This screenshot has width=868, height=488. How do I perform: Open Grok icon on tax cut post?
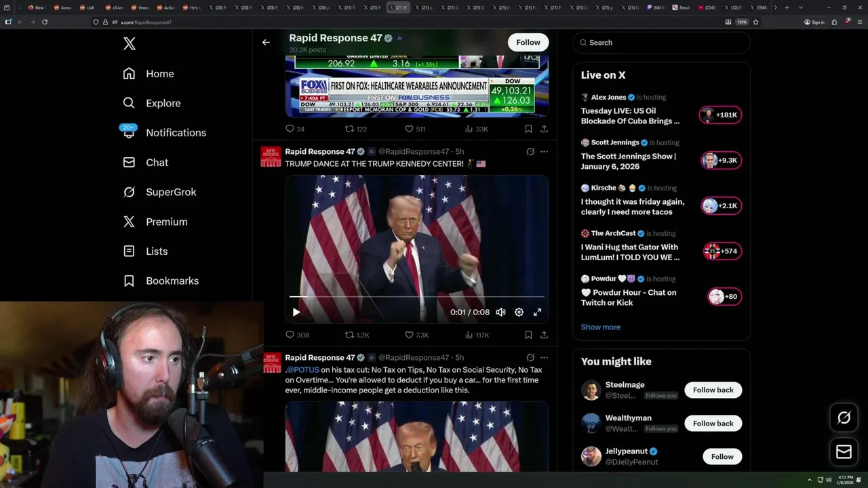[x=530, y=357]
